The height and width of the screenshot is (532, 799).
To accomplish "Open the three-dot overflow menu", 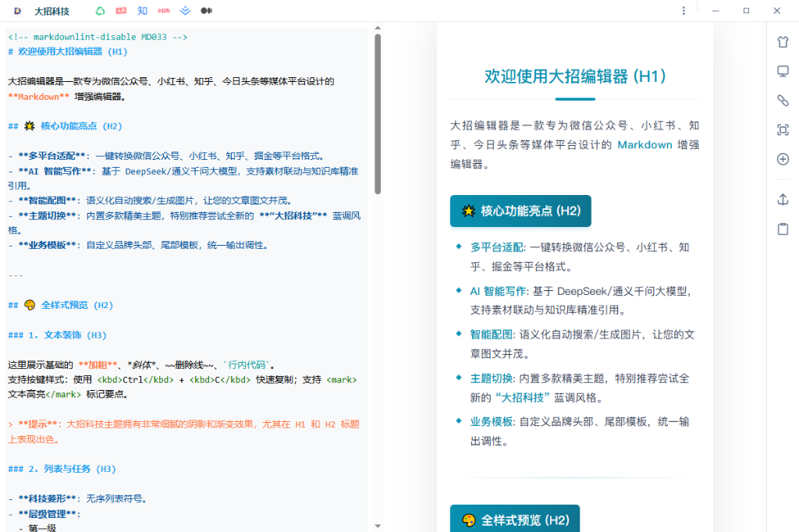I will tap(684, 10).
